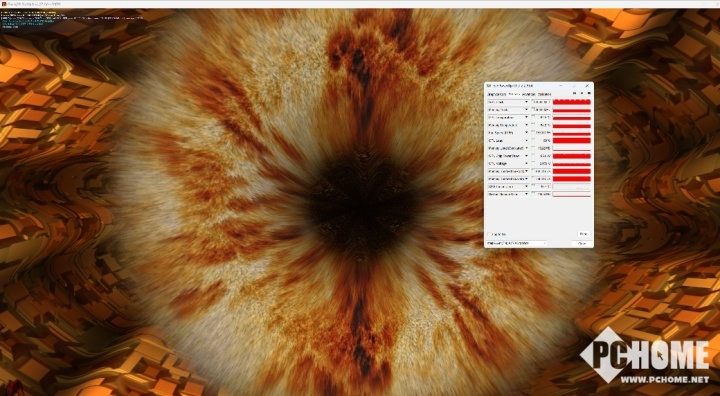Open the GPU Voltage sensor dropdown

(526, 164)
